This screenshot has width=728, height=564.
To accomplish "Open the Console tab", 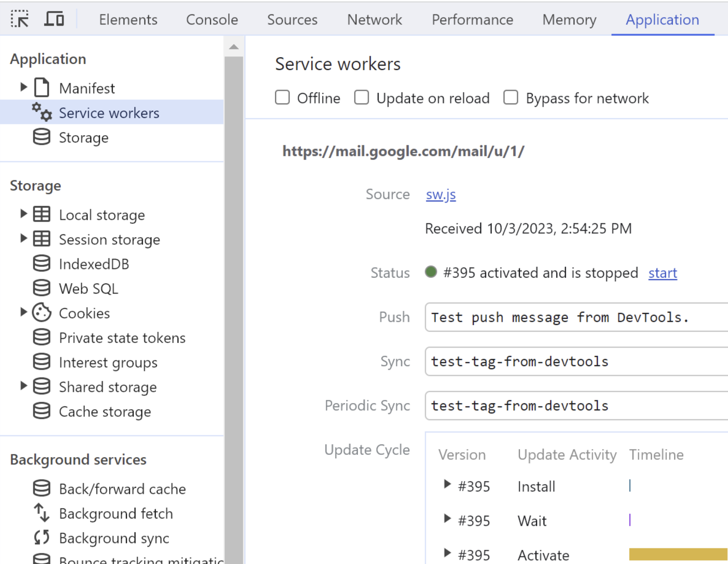I will click(x=212, y=20).
